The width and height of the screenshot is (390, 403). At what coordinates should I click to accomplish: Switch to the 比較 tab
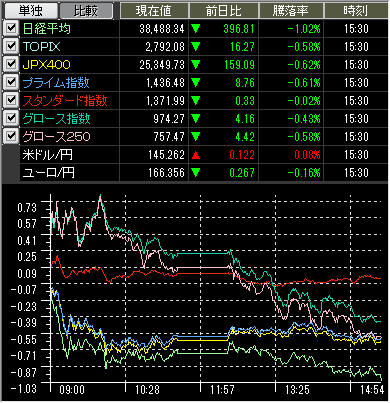point(86,10)
